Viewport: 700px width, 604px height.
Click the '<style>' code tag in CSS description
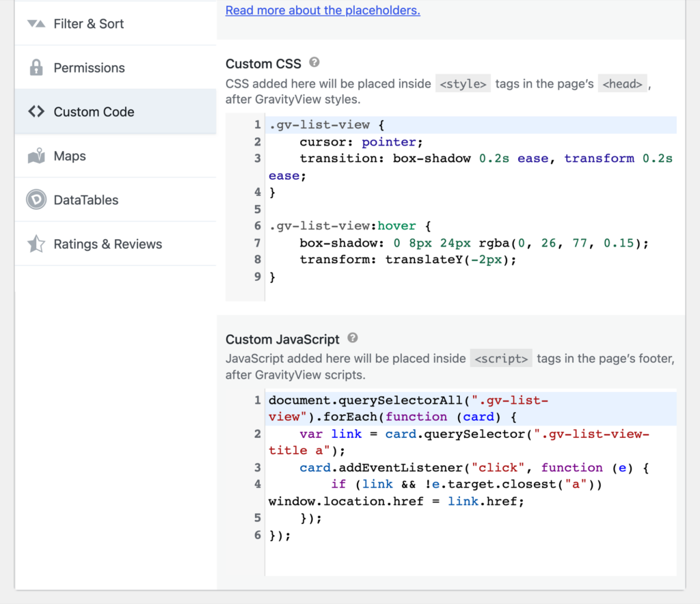tap(463, 83)
